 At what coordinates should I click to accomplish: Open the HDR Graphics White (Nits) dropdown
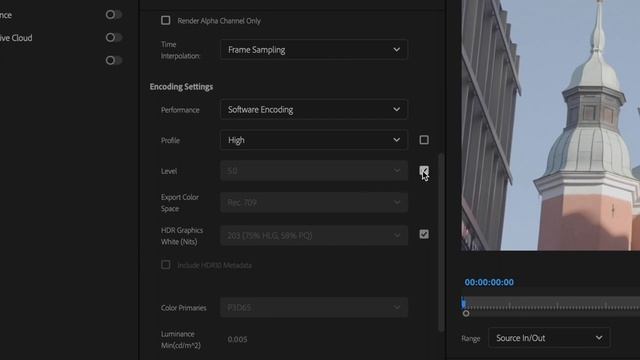click(313, 236)
